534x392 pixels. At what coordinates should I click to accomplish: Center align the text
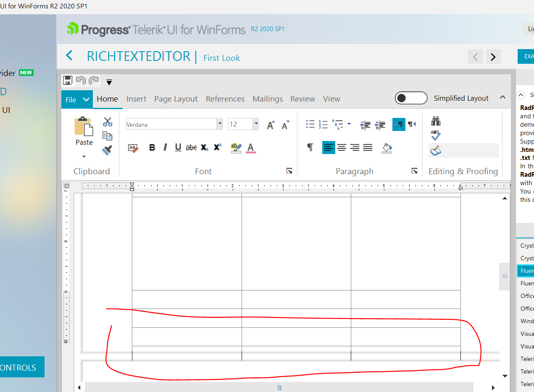pyautogui.click(x=342, y=147)
